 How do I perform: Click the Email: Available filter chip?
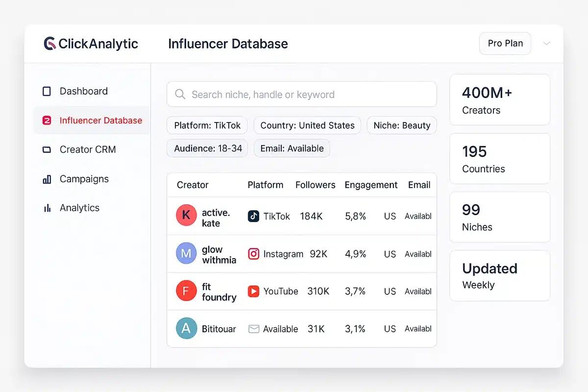click(292, 148)
